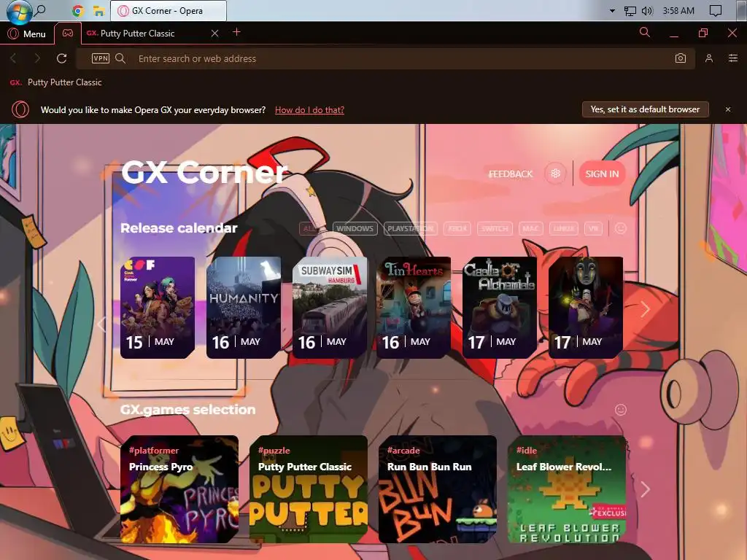Show more GX.games selection titles
The image size is (747, 560).
(645, 489)
